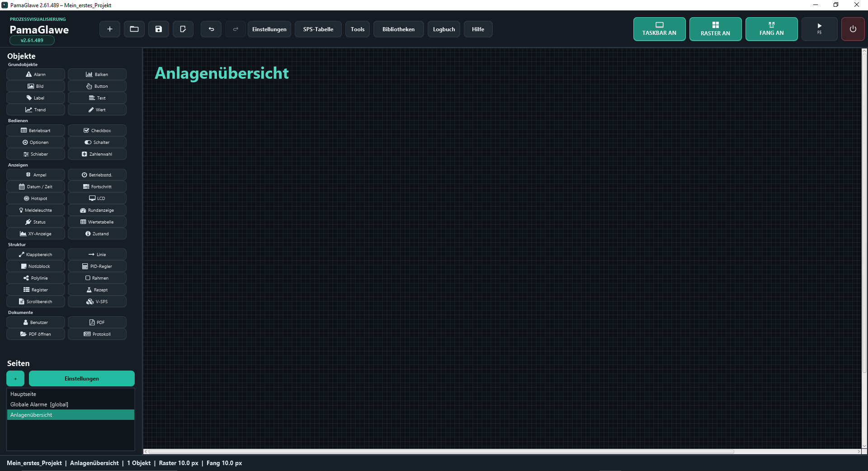Open page Einstellungen green button

[82, 378]
